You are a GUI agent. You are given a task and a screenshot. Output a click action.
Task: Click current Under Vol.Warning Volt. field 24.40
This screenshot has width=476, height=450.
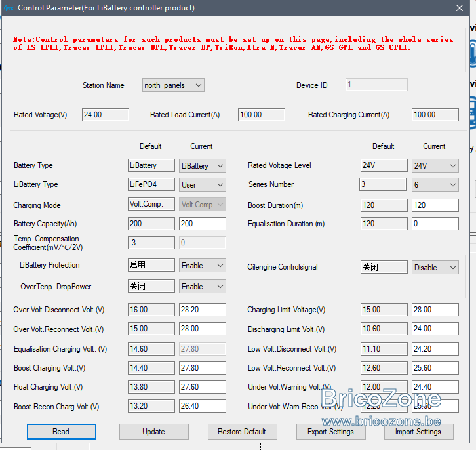[435, 387]
